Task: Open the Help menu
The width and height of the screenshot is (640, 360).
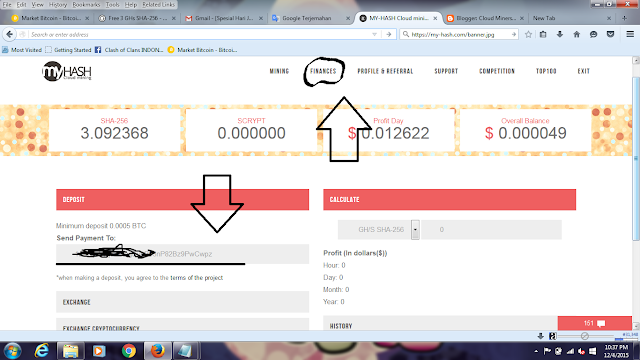Action: pyautogui.click(x=131, y=4)
